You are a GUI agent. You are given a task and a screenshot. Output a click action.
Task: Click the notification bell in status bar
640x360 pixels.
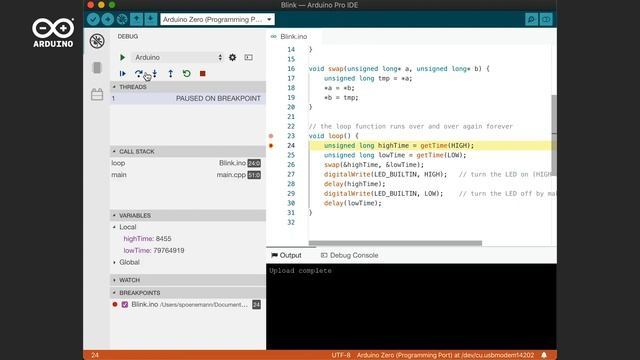(x=544, y=355)
